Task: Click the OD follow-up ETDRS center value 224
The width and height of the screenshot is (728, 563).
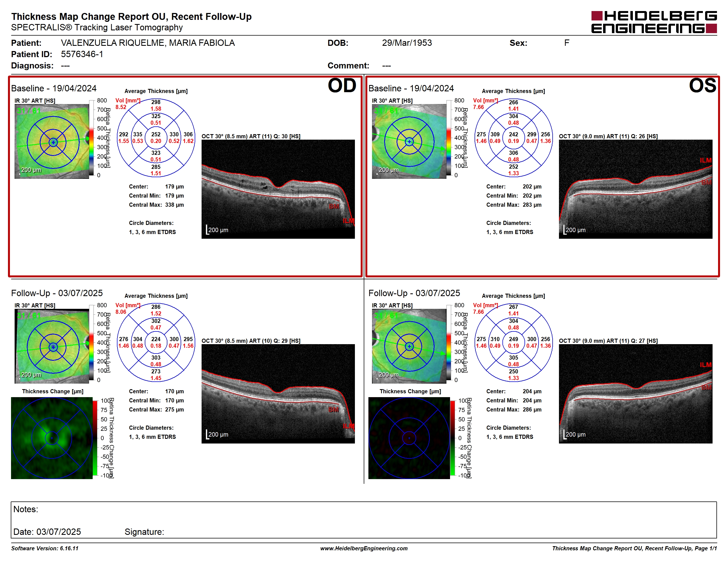Action: click(156, 339)
